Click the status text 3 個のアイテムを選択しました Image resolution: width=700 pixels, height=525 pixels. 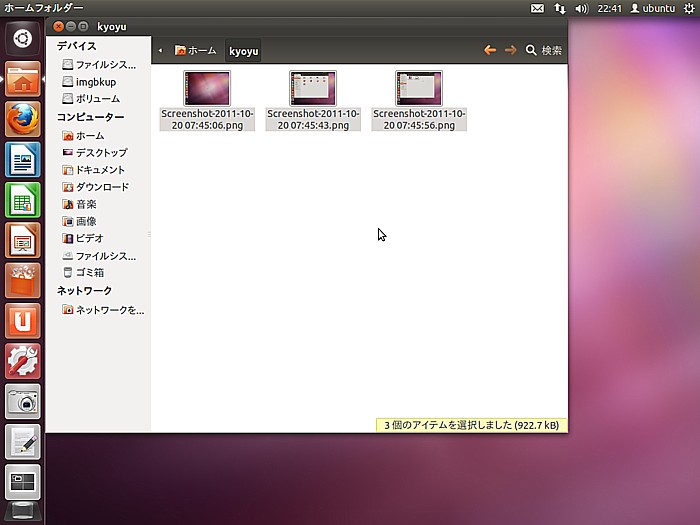(x=471, y=425)
